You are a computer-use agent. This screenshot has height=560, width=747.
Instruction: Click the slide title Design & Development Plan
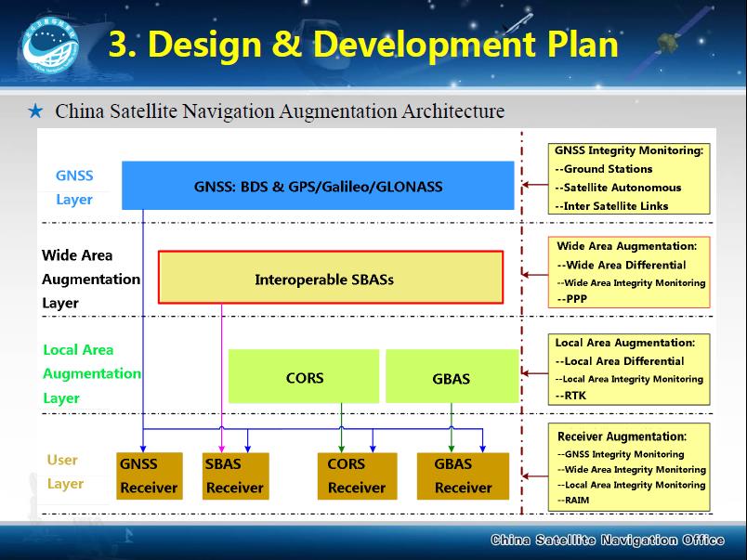[363, 44]
